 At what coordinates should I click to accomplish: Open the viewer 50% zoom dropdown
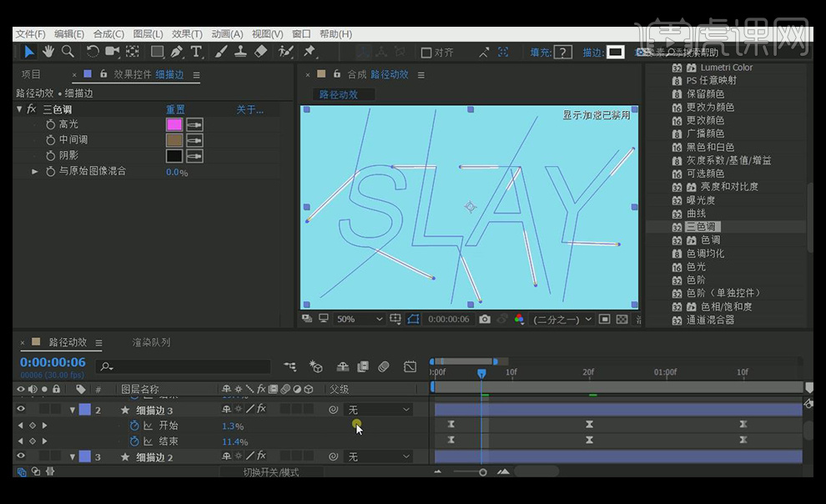tap(360, 319)
